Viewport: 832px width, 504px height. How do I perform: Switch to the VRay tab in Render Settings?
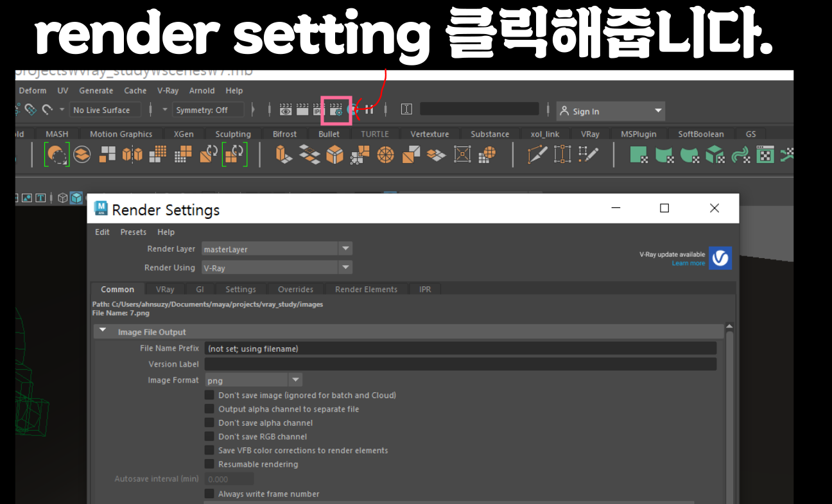point(165,290)
